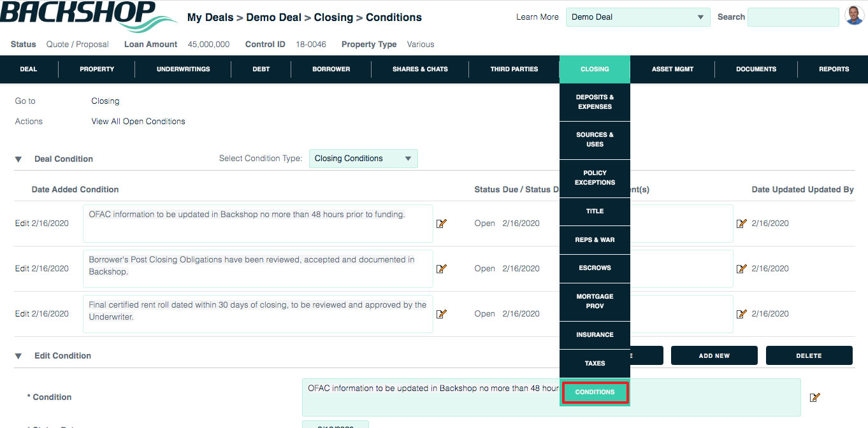The width and height of the screenshot is (868, 428).
Task: Click the Borrower's Post Closing Obligations text box
Action: pos(258,269)
